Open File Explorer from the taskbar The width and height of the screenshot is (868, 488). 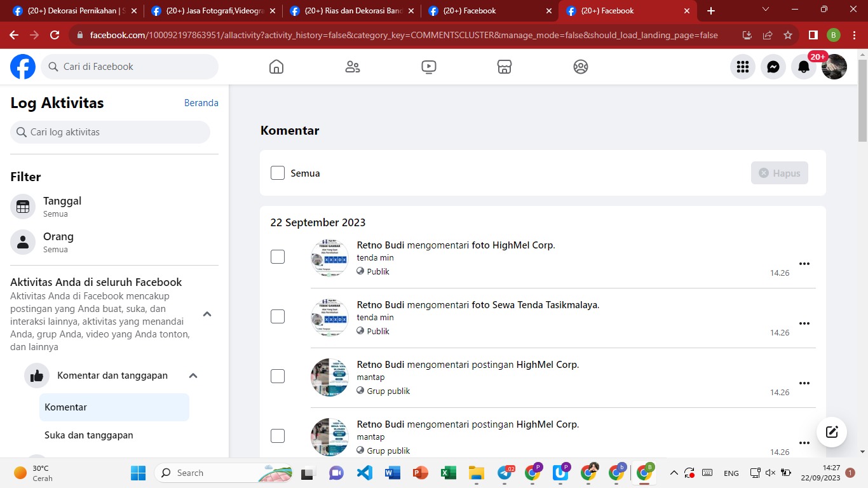point(476,473)
